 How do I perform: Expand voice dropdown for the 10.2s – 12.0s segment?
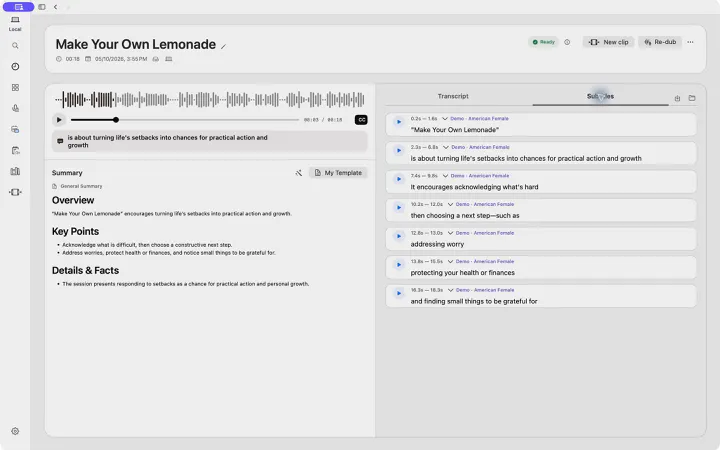click(450, 204)
